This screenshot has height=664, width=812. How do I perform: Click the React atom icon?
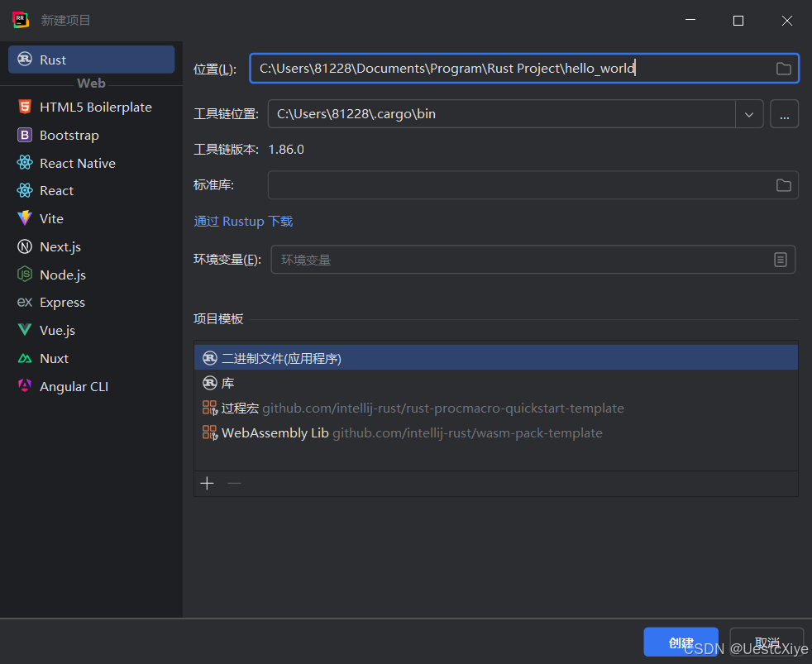click(25, 191)
